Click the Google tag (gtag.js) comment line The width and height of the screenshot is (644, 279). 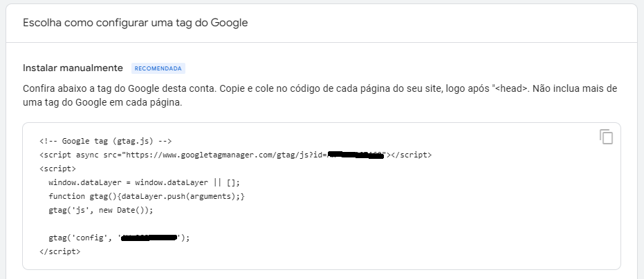pos(106,141)
